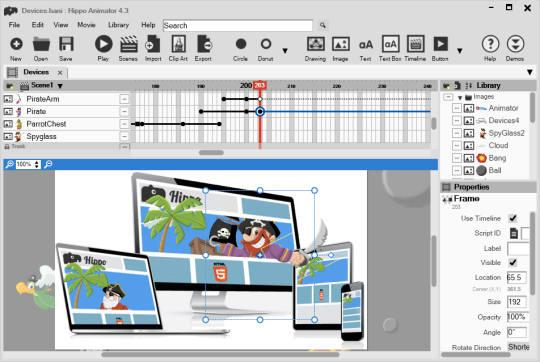Open the shapes dropdown arrow after Donut
This screenshot has height=362, width=540.
point(285,51)
